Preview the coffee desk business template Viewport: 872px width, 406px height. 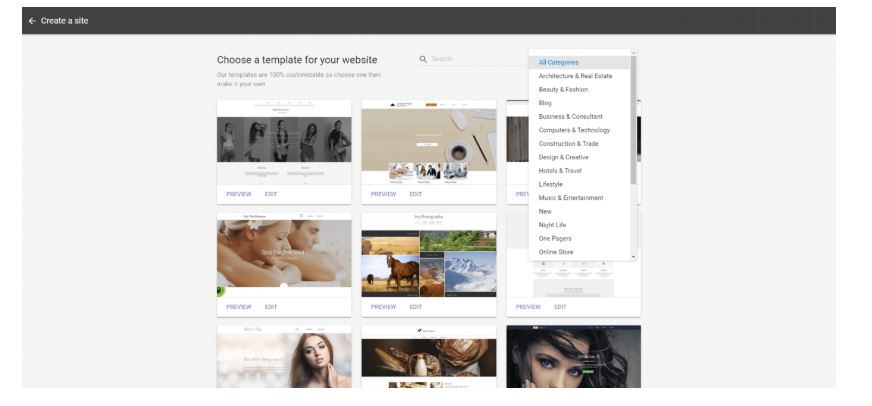(x=383, y=194)
